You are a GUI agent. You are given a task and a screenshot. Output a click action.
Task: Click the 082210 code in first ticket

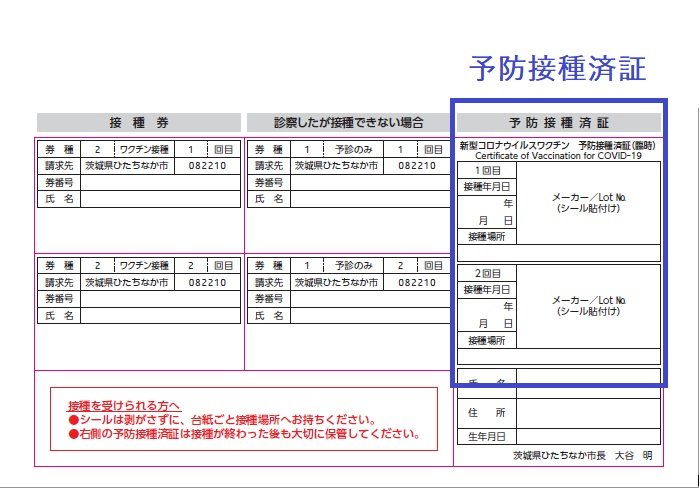click(207, 166)
